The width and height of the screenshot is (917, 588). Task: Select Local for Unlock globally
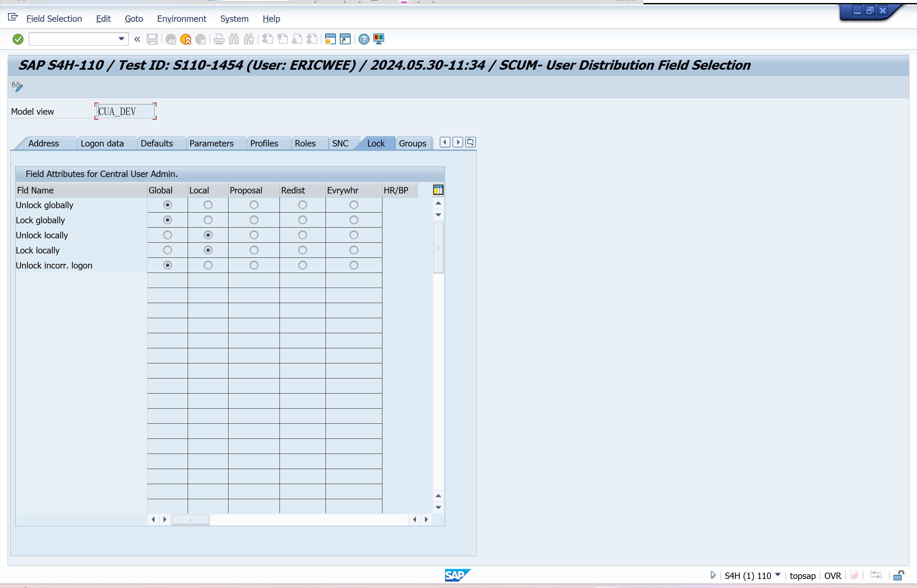pos(208,205)
